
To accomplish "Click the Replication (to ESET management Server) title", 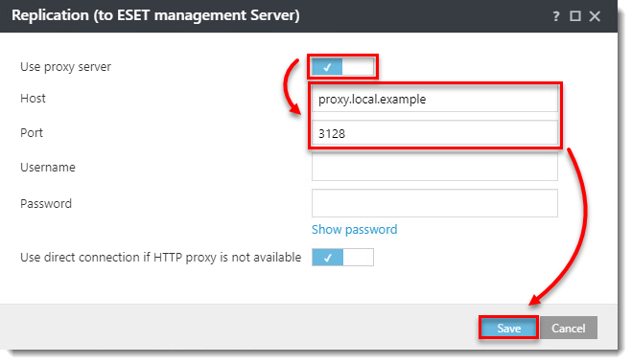I will pyautogui.click(x=155, y=15).
